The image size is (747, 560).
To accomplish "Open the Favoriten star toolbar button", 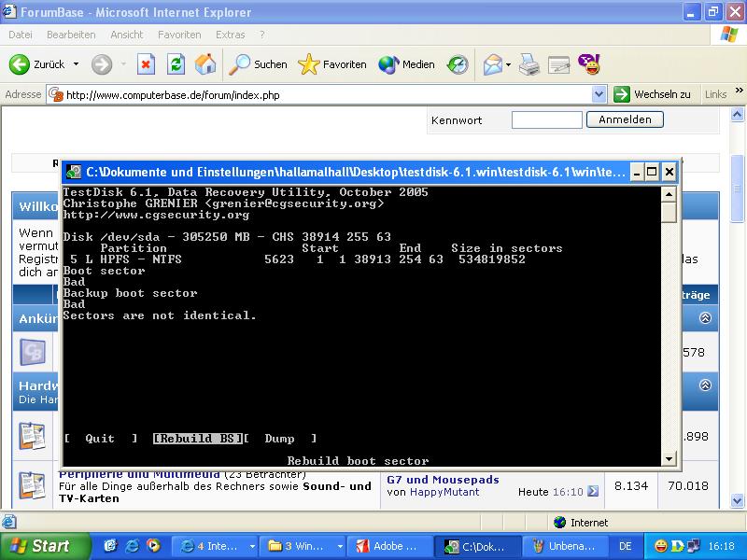I will point(332,64).
